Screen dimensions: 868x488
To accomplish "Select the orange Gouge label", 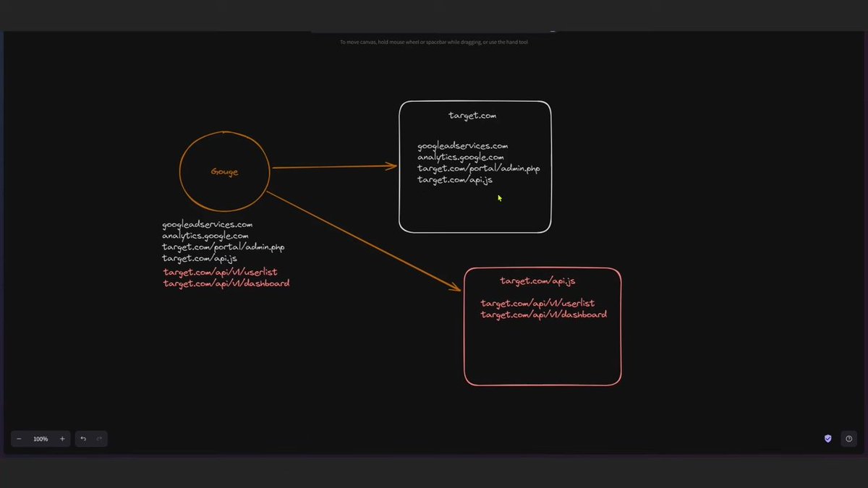I will (x=224, y=172).
